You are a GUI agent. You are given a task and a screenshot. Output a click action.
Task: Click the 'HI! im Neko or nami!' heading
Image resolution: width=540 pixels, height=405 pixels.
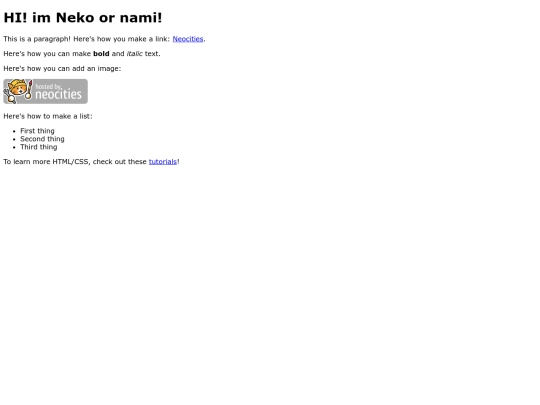(83, 18)
